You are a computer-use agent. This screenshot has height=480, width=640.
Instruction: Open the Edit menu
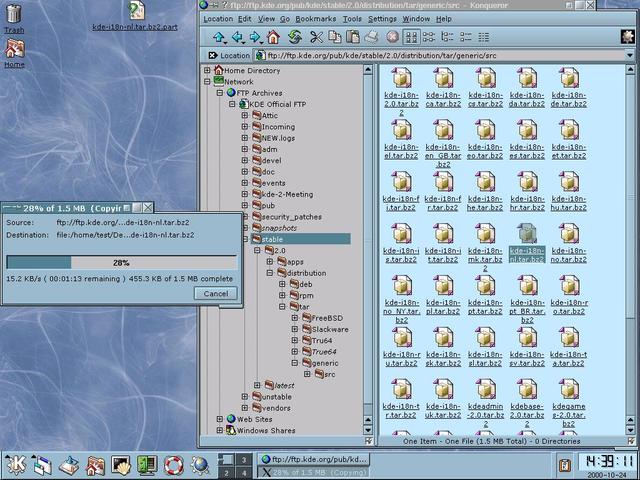[244, 19]
